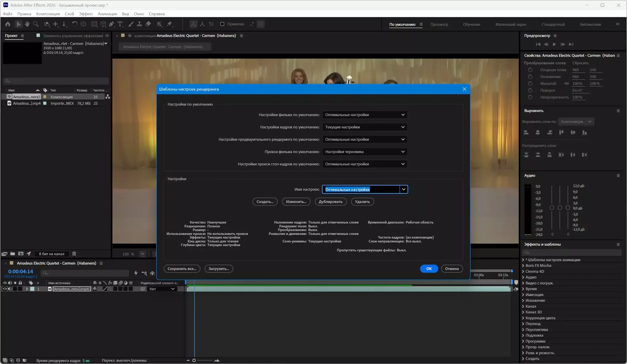Viewport: 627px width, 364px height.
Task: Open the Композиция menu
Action: 48,14
